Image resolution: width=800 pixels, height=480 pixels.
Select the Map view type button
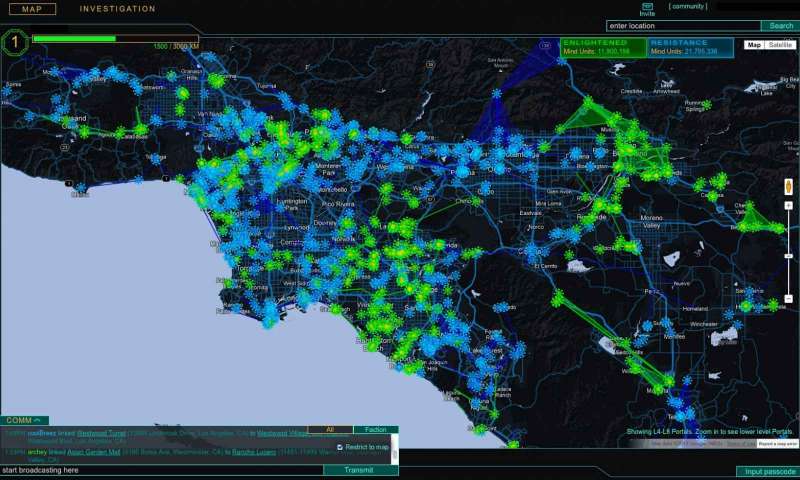click(754, 45)
